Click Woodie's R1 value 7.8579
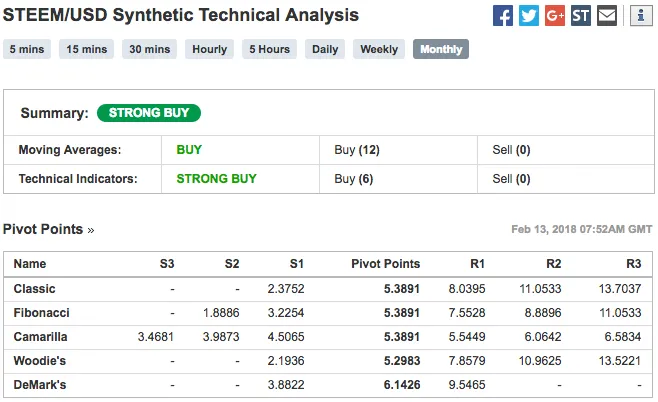The width and height of the screenshot is (658, 402). tap(467, 360)
